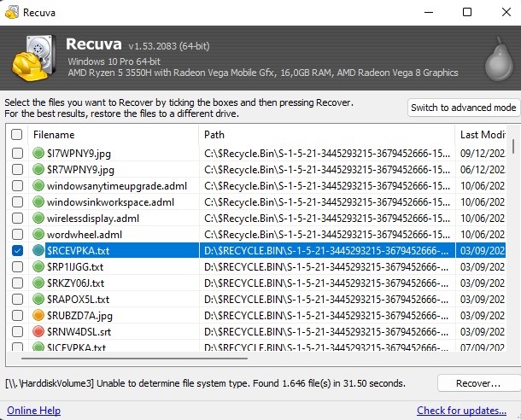Switch to advanced mode
Image resolution: width=521 pixels, height=420 pixels.
click(464, 108)
